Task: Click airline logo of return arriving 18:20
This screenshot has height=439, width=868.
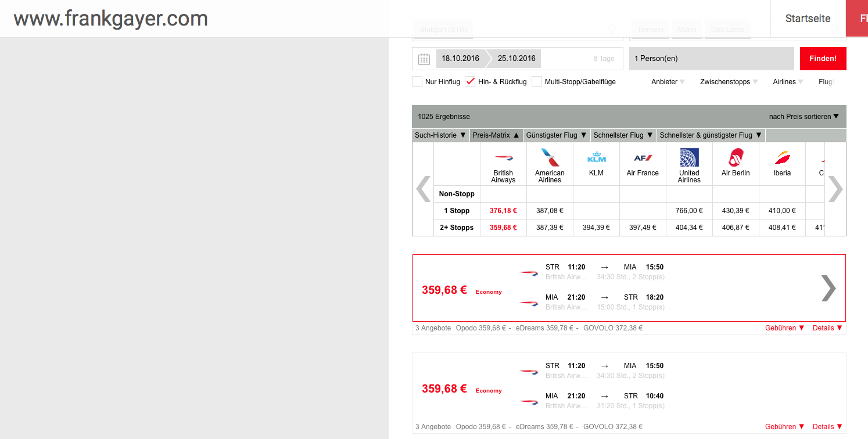Action: pyautogui.click(x=529, y=303)
